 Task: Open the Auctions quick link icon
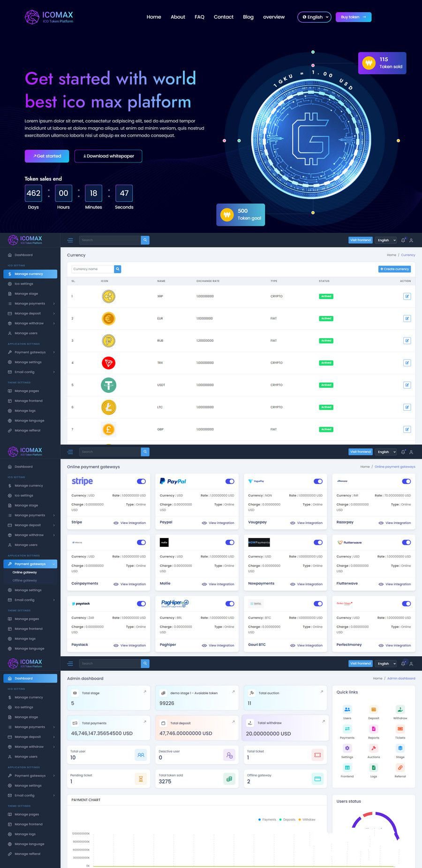[374, 748]
